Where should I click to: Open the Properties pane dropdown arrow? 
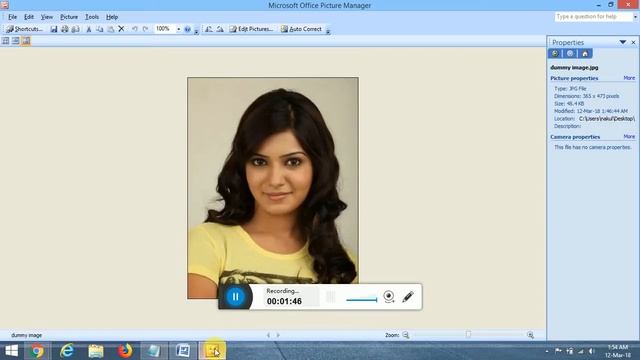[x=623, y=42]
